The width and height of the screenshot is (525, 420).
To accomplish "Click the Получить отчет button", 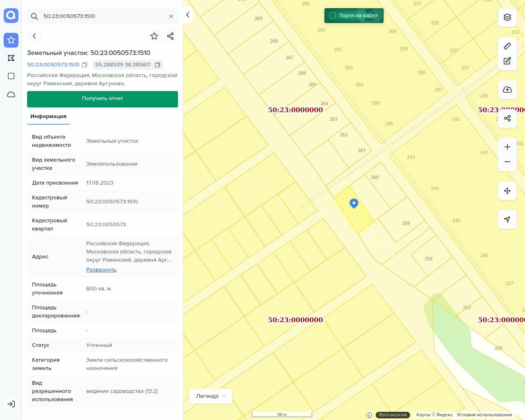I will (x=103, y=99).
